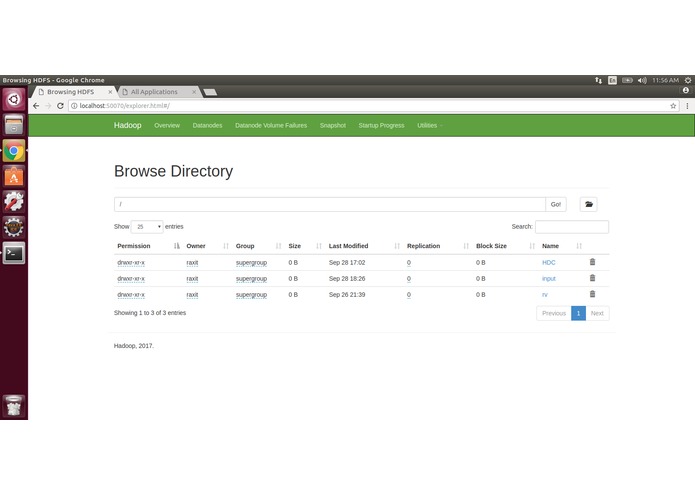Open the Files manager in the dock
Image resolution: width=695 pixels, height=494 pixels.
[x=14, y=124]
